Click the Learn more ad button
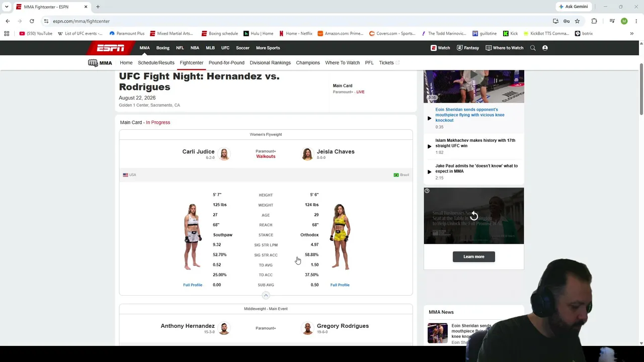The height and width of the screenshot is (362, 644). coord(473,256)
